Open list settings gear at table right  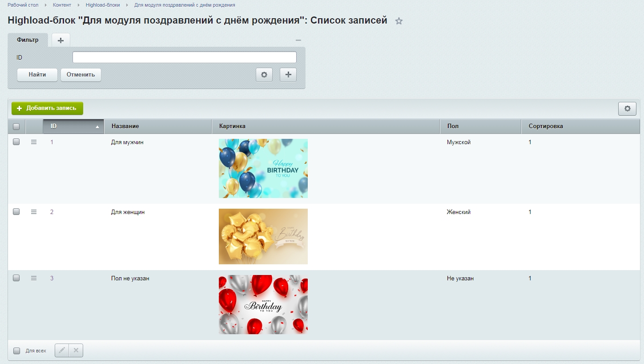(x=627, y=109)
